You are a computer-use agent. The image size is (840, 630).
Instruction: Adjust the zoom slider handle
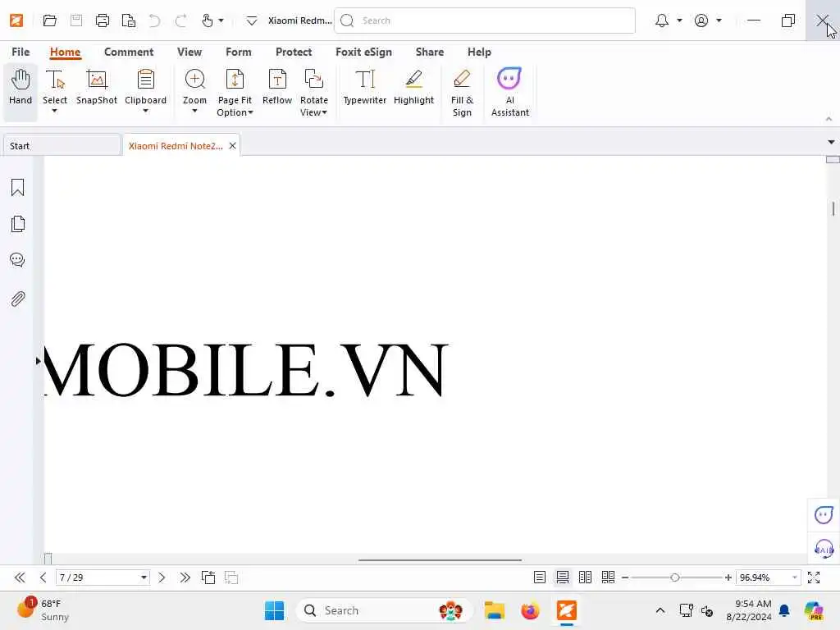coord(675,577)
